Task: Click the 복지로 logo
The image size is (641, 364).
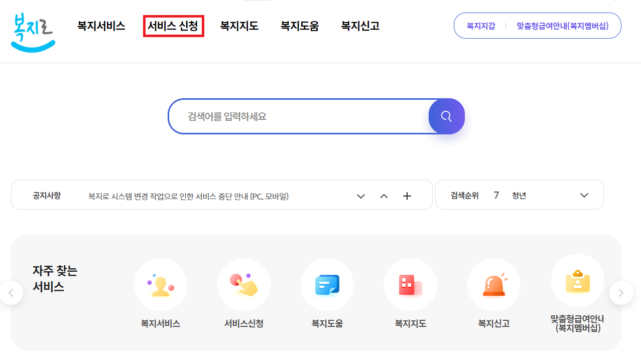Action: coord(32,31)
